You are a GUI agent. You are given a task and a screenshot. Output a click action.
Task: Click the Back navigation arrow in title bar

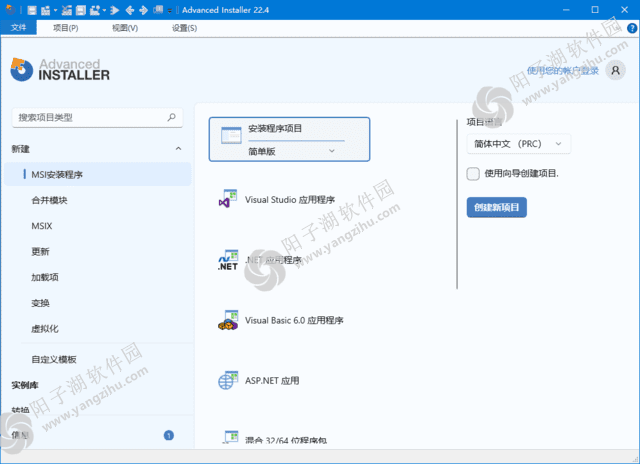click(x=130, y=10)
